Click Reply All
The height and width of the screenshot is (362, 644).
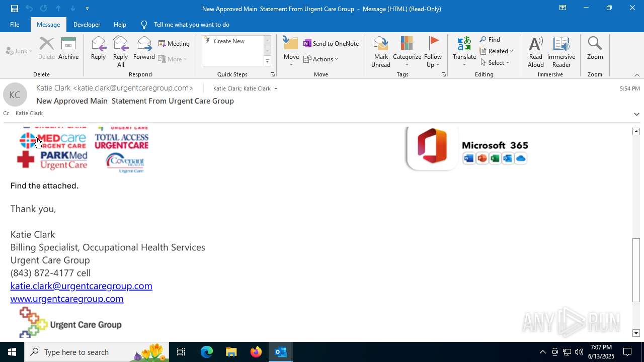(121, 52)
